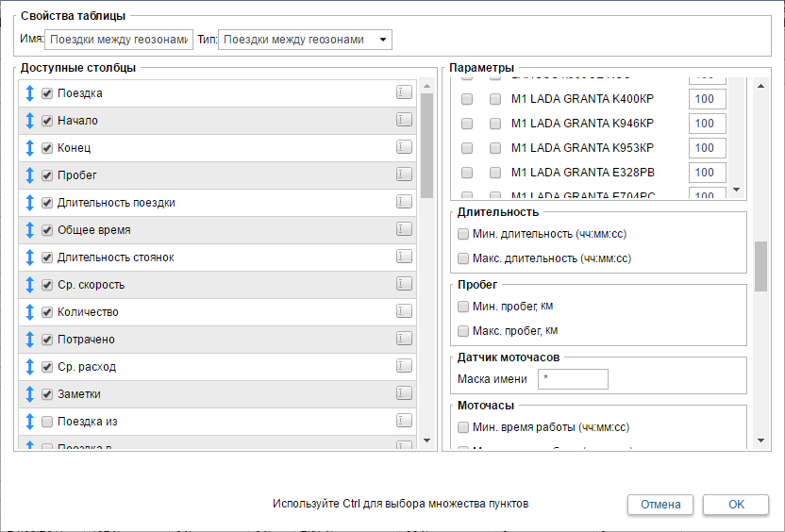Click the rename icon for Потрачено column

(404, 339)
